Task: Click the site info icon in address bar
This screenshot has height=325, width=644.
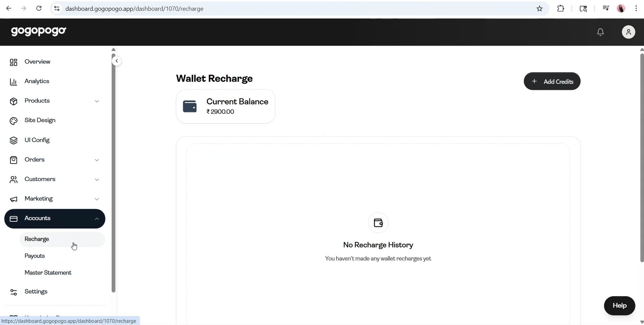Action: 57,9
